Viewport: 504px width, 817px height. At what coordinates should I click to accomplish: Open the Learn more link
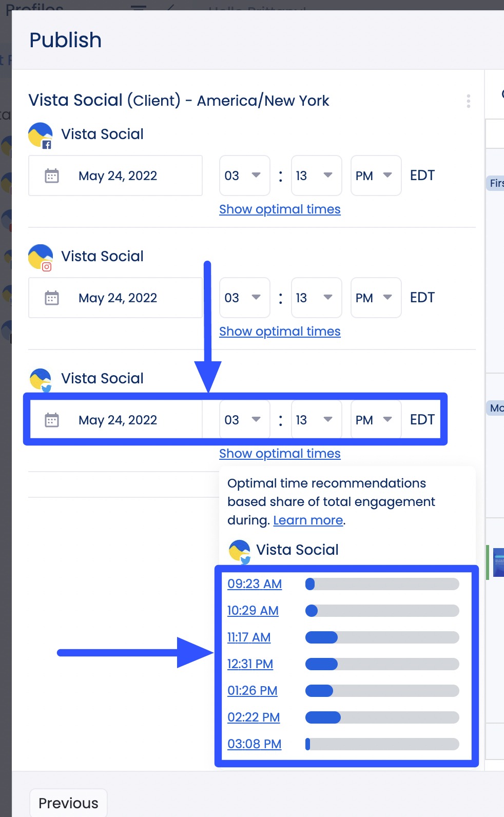[x=307, y=520]
